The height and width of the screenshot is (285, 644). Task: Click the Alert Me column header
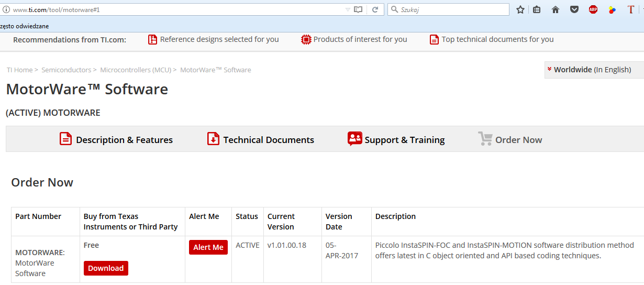coord(204,216)
